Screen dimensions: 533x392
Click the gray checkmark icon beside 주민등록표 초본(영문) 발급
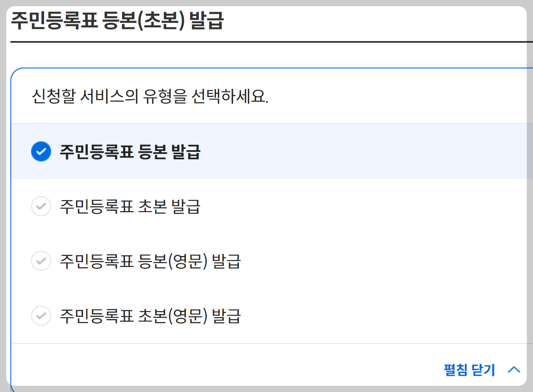[41, 316]
